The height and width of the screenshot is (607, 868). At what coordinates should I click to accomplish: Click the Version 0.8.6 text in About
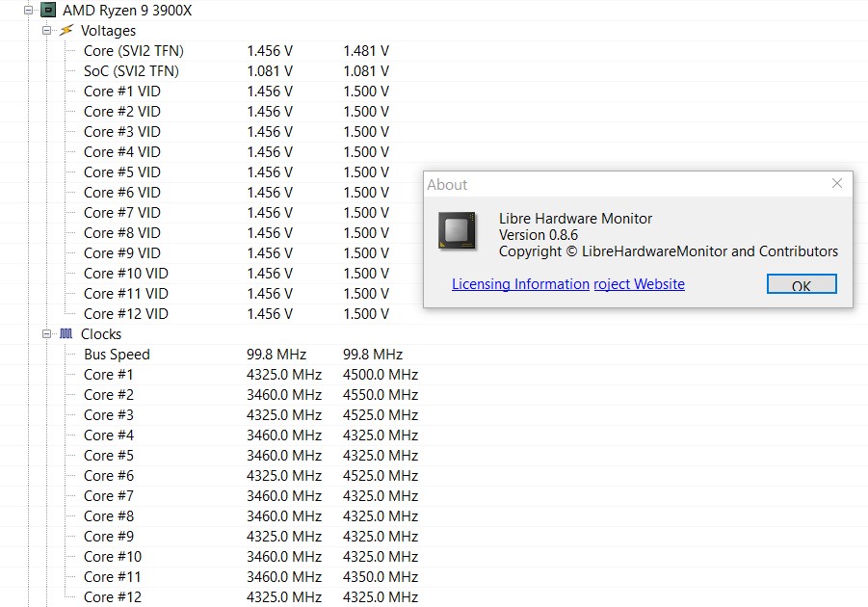point(539,235)
